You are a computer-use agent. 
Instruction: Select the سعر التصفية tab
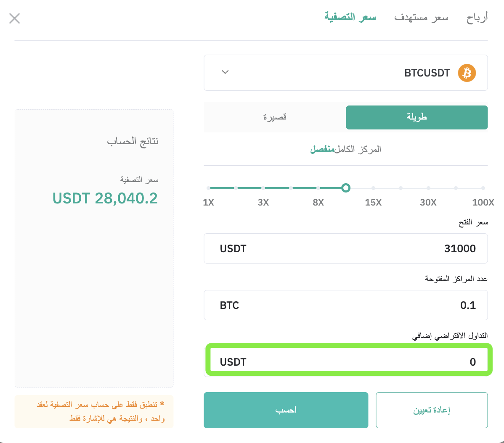350,17
